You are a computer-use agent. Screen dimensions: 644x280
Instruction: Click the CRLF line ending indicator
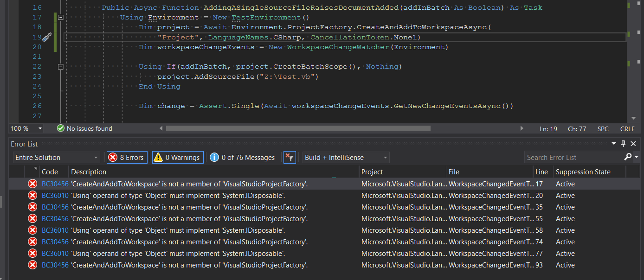coord(628,129)
